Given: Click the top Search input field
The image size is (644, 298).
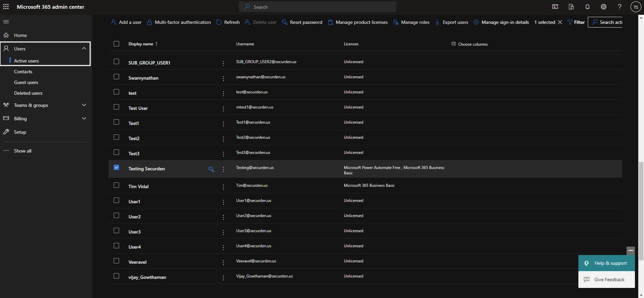Looking at the screenshot, I should 318,7.
